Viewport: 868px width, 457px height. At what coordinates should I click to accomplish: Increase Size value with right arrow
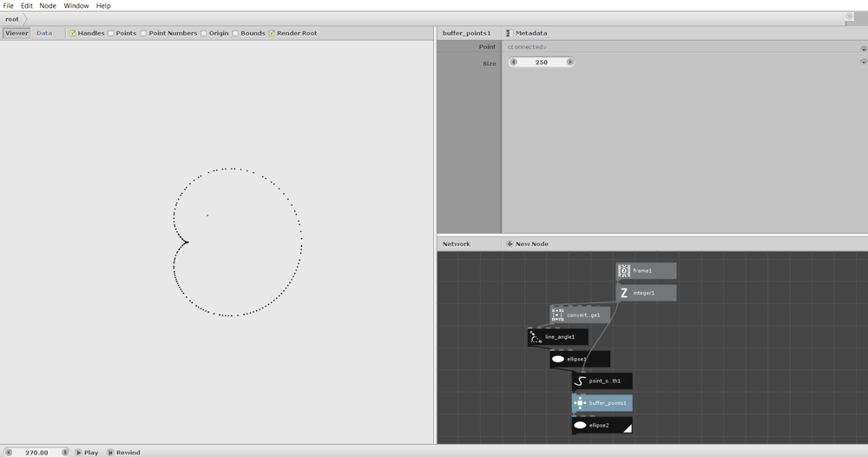pyautogui.click(x=569, y=62)
